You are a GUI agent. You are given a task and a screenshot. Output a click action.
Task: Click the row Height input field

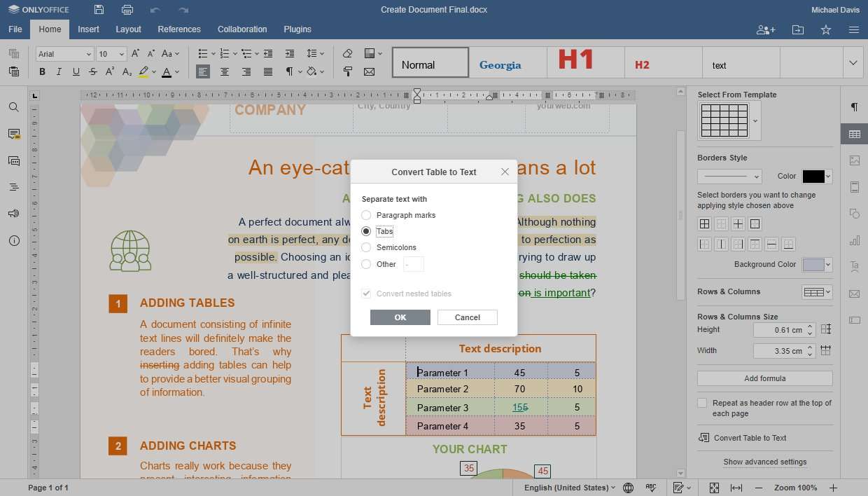pyautogui.click(x=778, y=330)
